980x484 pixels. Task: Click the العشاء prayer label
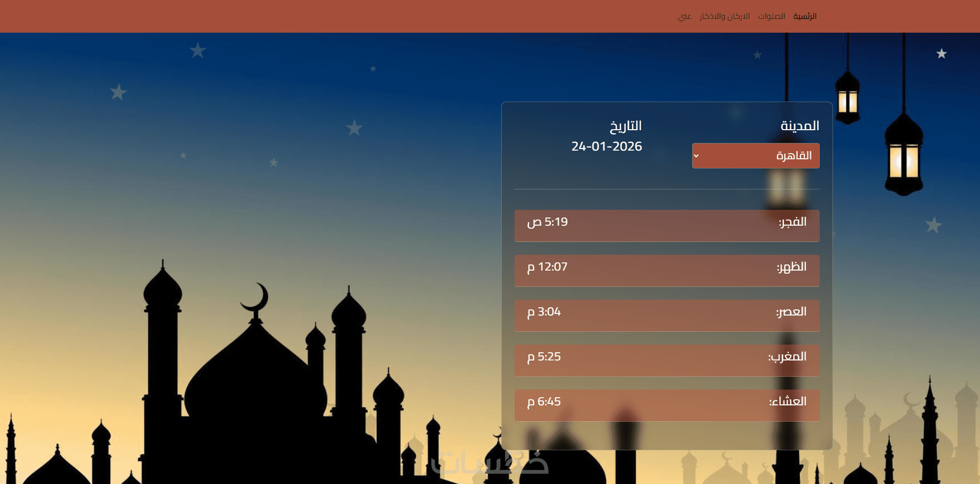(788, 402)
